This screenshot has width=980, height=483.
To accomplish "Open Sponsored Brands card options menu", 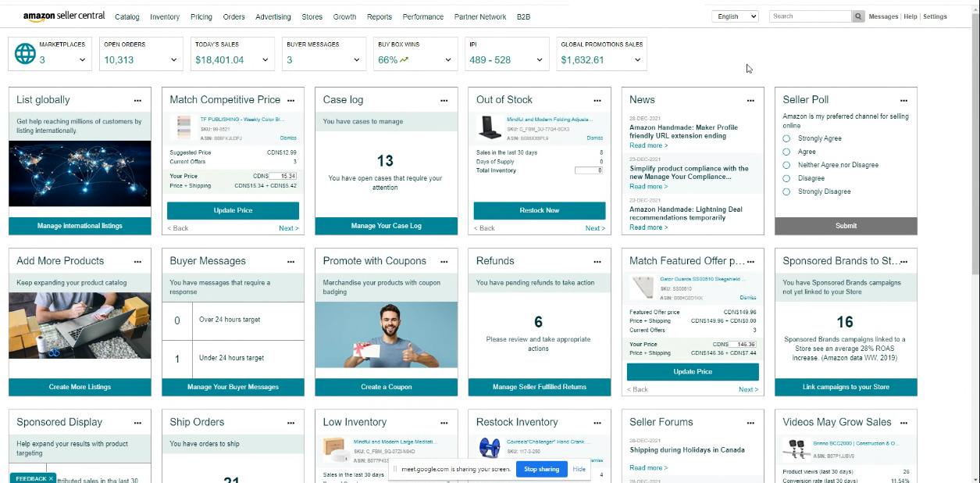I will click(903, 261).
